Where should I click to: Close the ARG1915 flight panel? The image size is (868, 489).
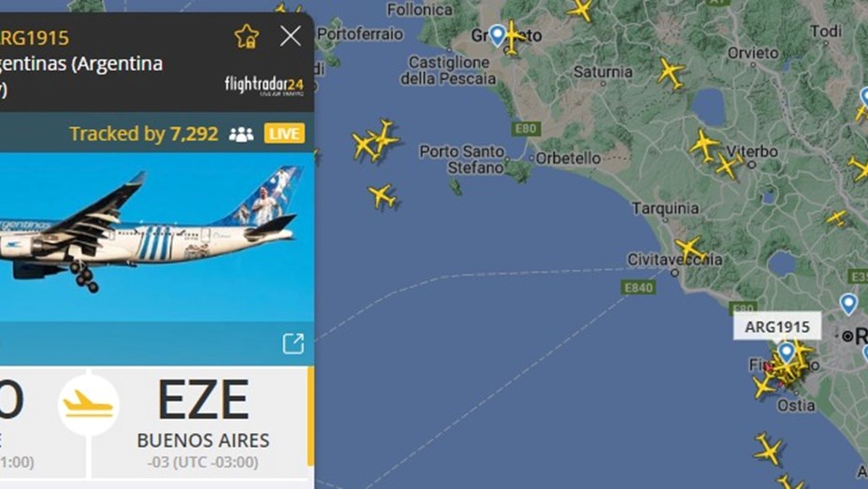pyautogui.click(x=290, y=36)
